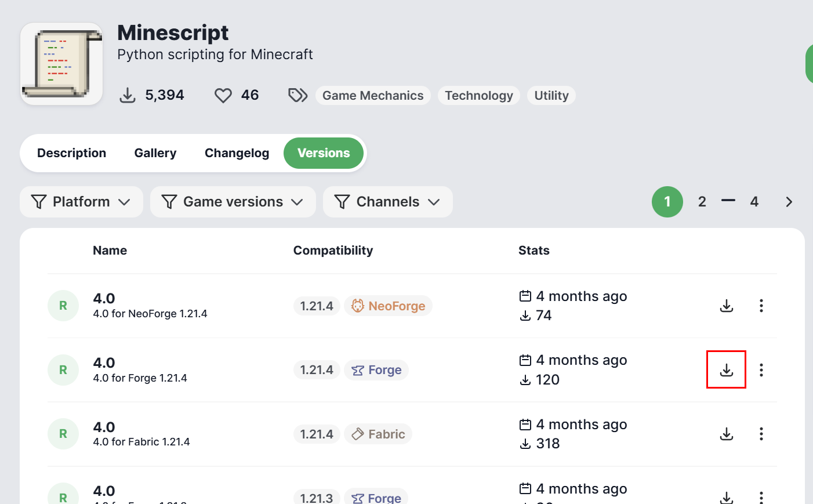Click the Minescript scroll project icon
The height and width of the screenshot is (504, 813).
click(61, 64)
